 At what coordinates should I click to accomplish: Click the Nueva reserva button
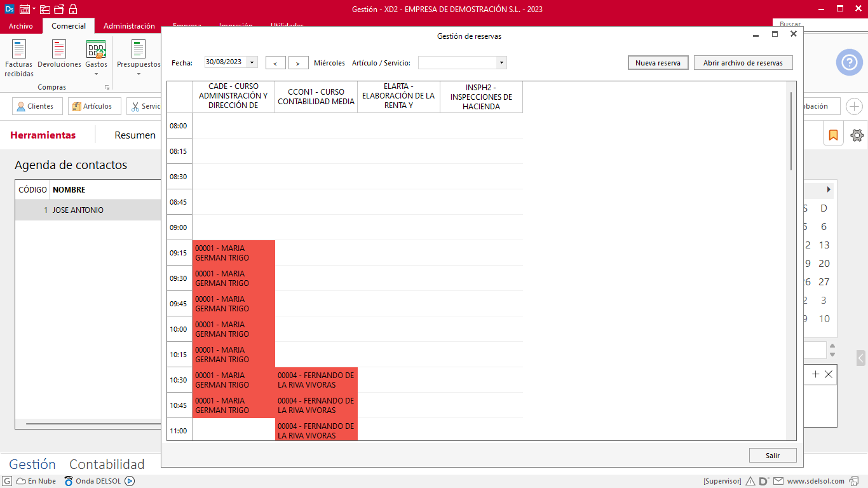click(658, 63)
